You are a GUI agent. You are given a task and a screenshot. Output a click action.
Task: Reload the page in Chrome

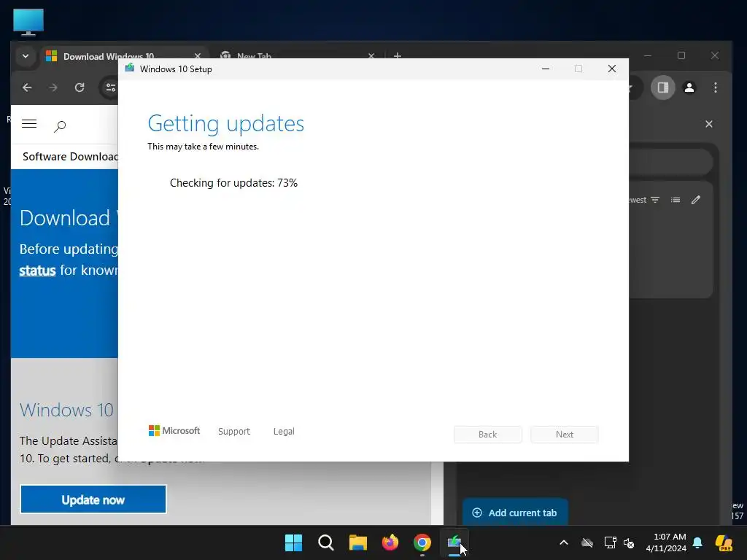point(80,87)
